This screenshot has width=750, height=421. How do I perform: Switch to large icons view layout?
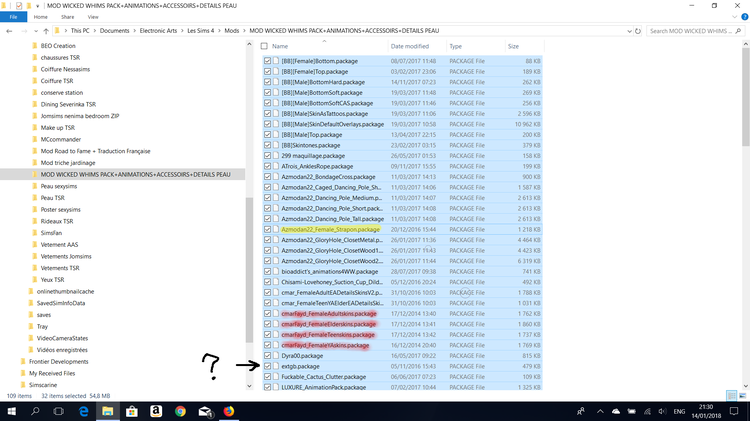click(x=742, y=396)
